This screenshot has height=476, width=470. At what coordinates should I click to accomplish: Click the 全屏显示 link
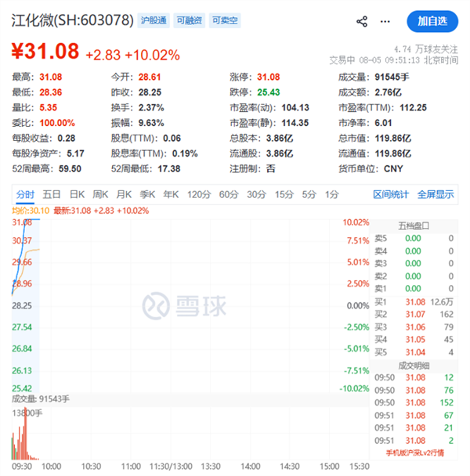[x=436, y=194]
